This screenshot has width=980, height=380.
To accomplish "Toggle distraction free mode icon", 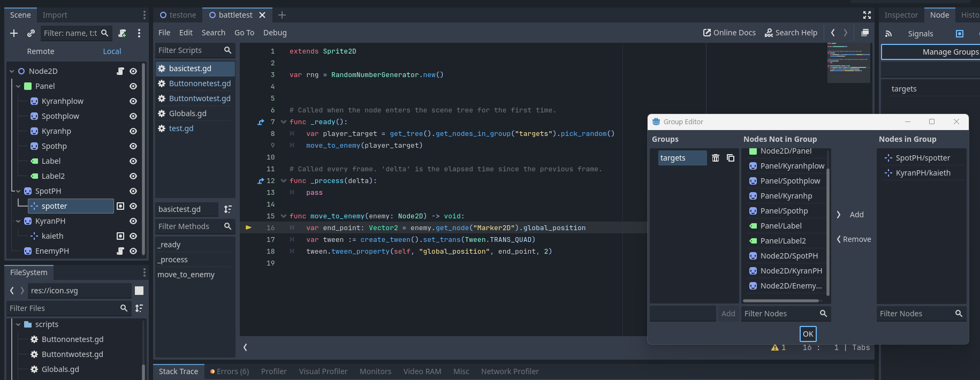I will pos(867,15).
